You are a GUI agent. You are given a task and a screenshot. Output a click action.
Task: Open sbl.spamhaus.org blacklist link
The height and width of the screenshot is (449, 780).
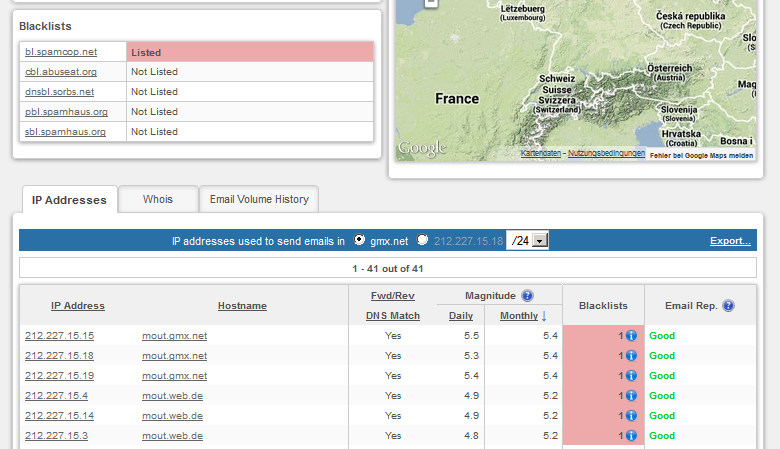[x=65, y=132]
